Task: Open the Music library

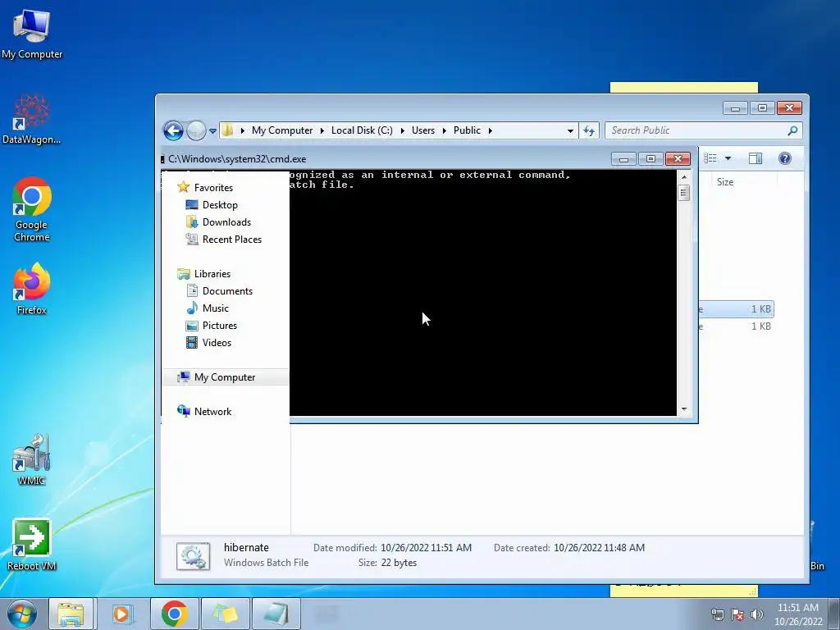Action: click(216, 308)
